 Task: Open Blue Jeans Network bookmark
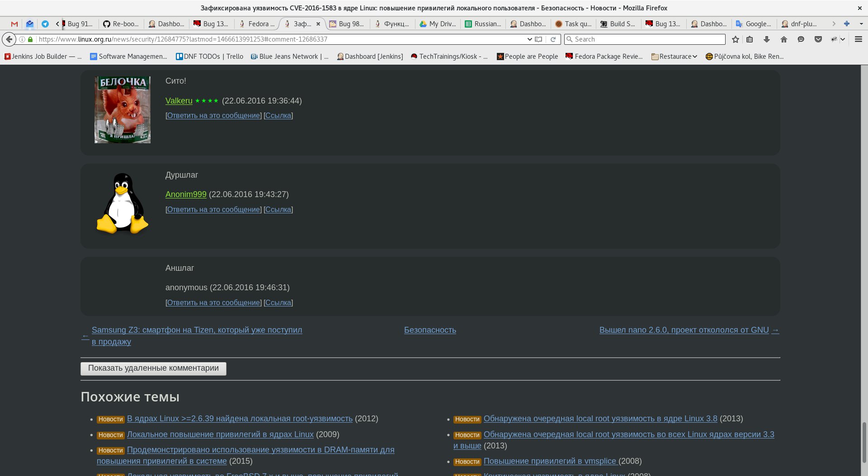pyautogui.click(x=290, y=57)
